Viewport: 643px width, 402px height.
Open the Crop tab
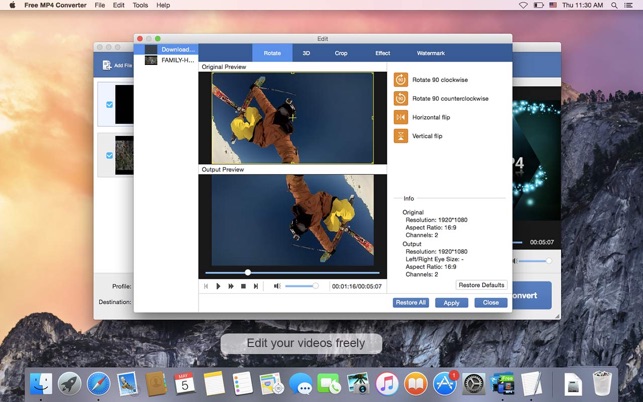tap(342, 53)
